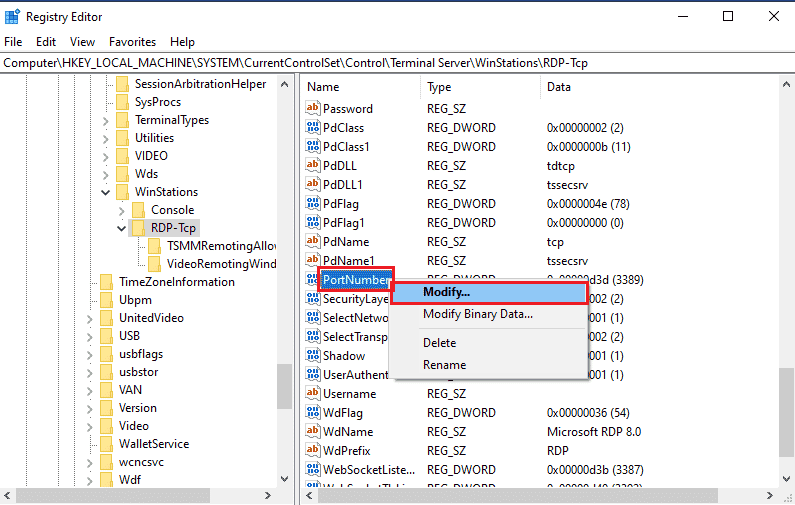
Task: Select the SysProcs key
Action: point(158,102)
